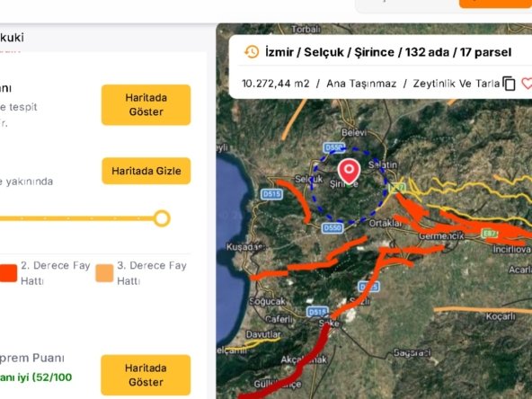
Task: Click the 2. Derece Fay Hattı swatch
Action: tap(8, 273)
